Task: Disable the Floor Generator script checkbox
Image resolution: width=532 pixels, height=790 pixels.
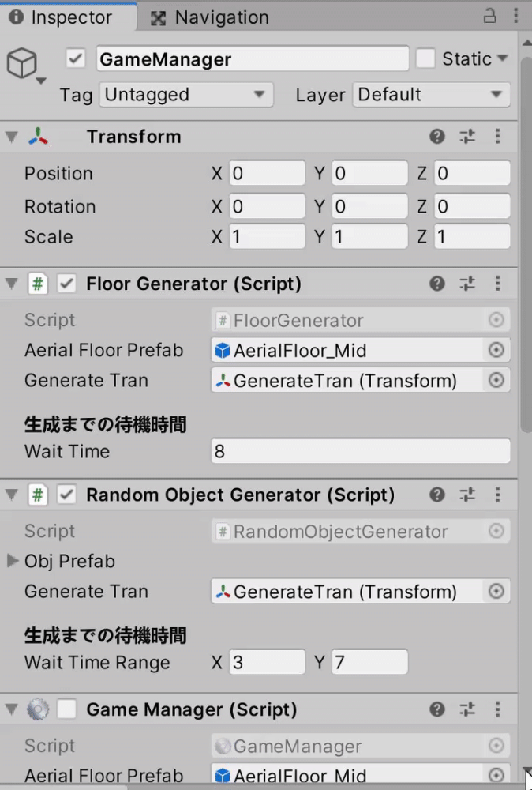Action: [66, 283]
